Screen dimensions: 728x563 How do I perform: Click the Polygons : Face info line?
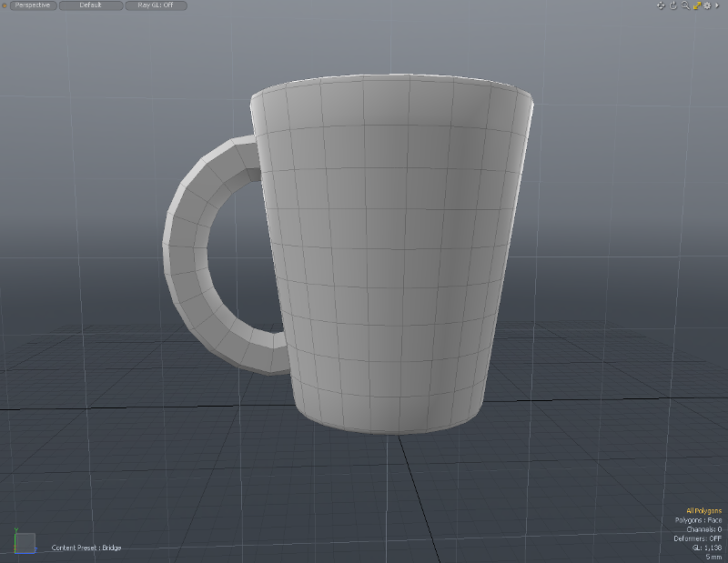pyautogui.click(x=698, y=520)
